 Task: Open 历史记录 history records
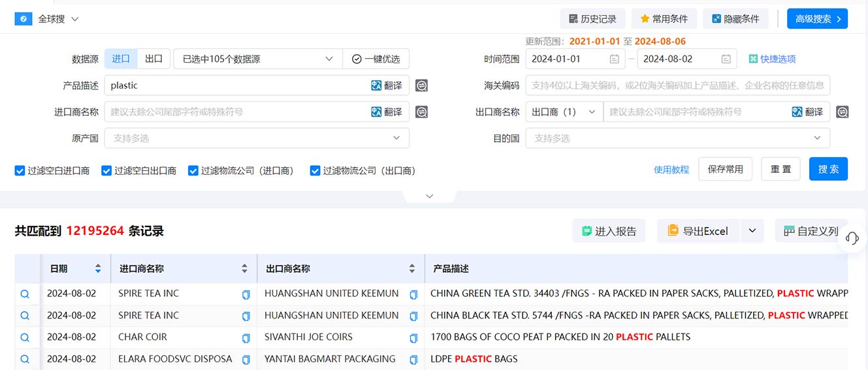click(x=592, y=19)
